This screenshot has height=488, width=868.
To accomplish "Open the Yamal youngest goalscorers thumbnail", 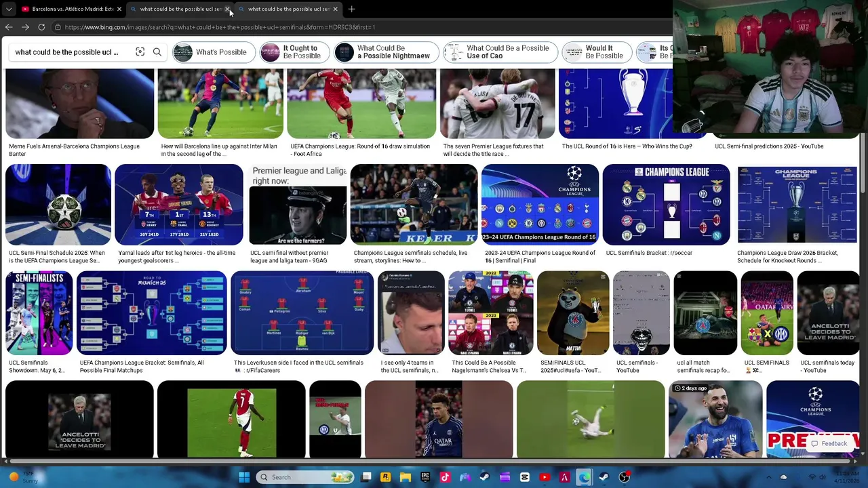I will [x=179, y=205].
